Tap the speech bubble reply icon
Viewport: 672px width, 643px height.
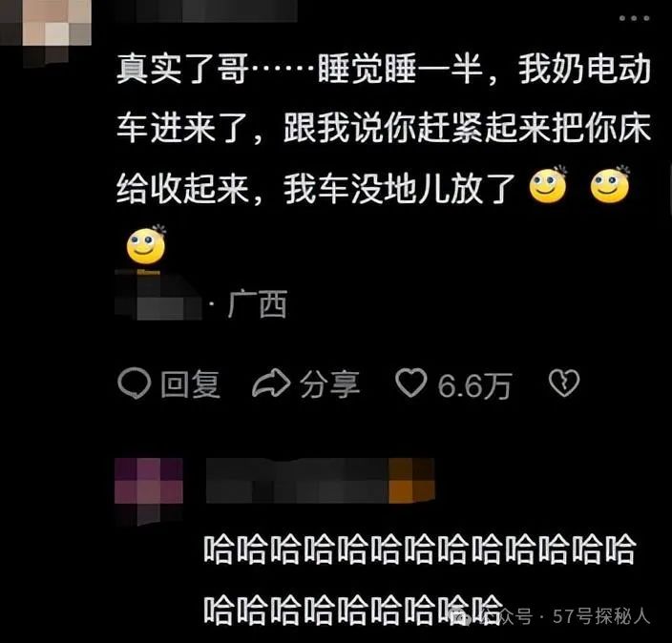(x=135, y=384)
